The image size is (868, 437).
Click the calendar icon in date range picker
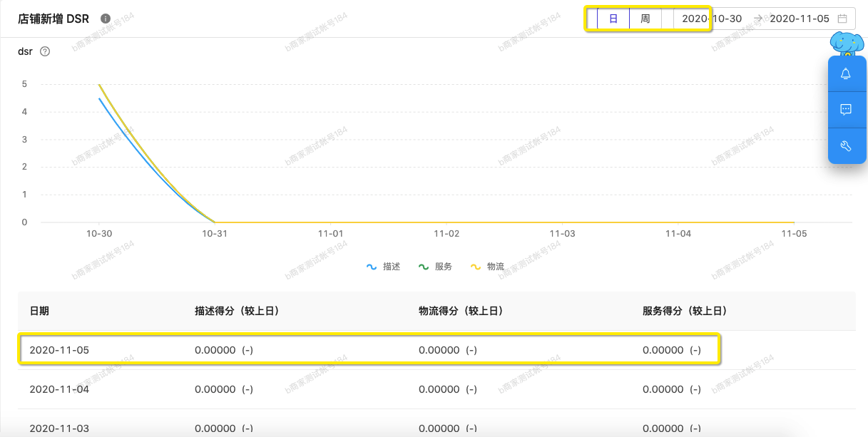[x=842, y=19]
